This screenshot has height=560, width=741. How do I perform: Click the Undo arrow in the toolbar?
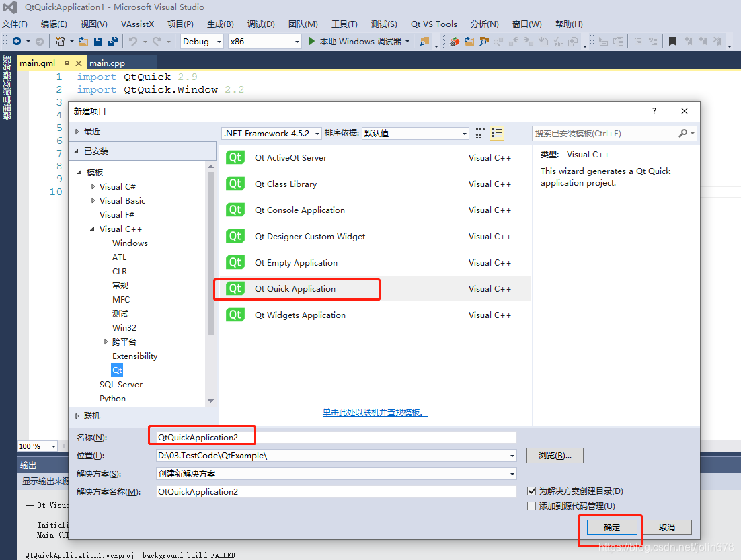point(133,42)
